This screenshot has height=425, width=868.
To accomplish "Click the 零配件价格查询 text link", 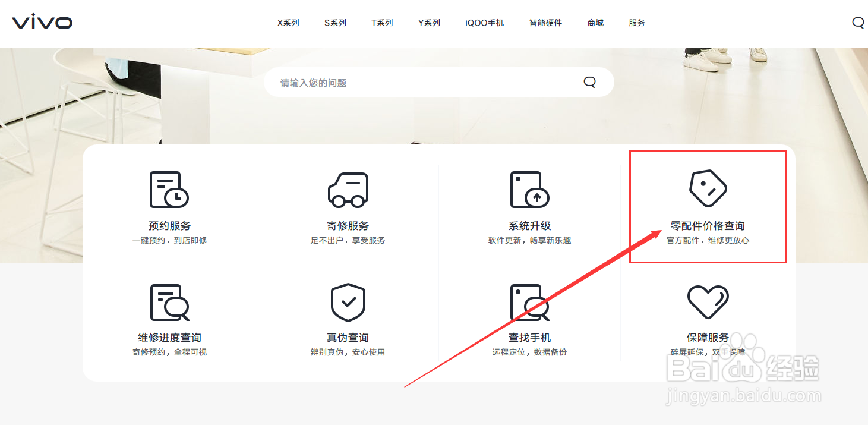I will click(x=708, y=225).
